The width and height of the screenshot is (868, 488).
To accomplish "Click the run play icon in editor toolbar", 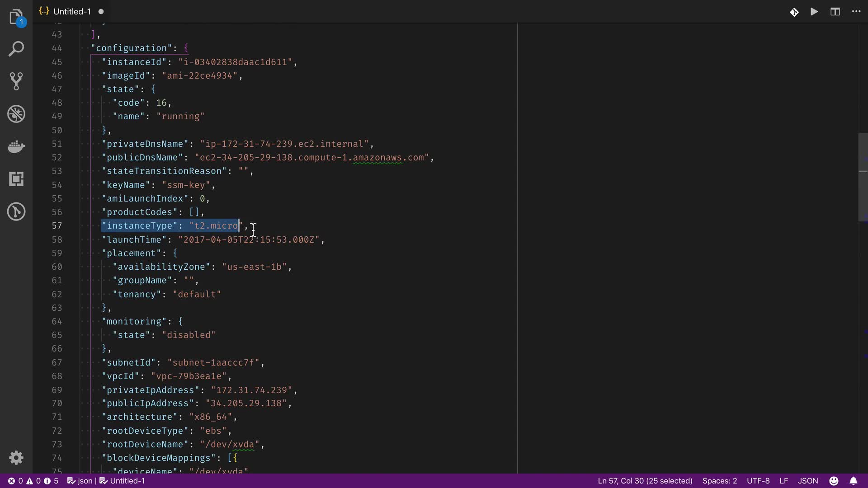I will [814, 12].
